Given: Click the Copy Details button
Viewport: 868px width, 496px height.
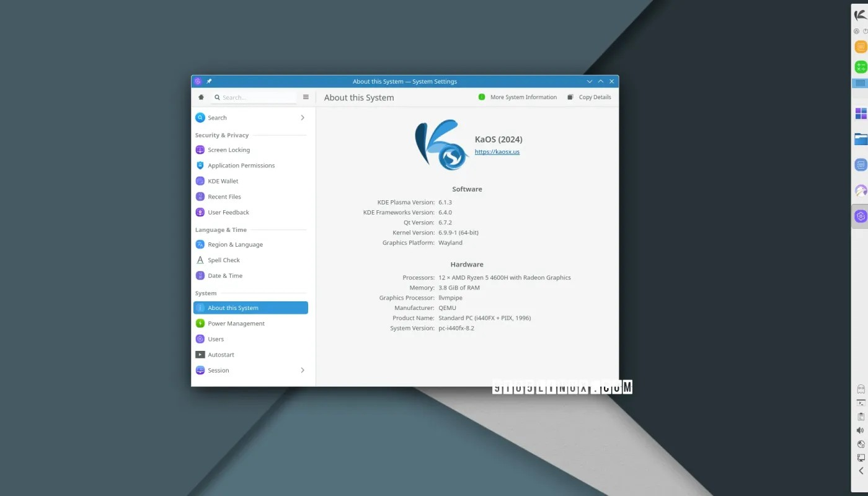Looking at the screenshot, I should tap(589, 97).
